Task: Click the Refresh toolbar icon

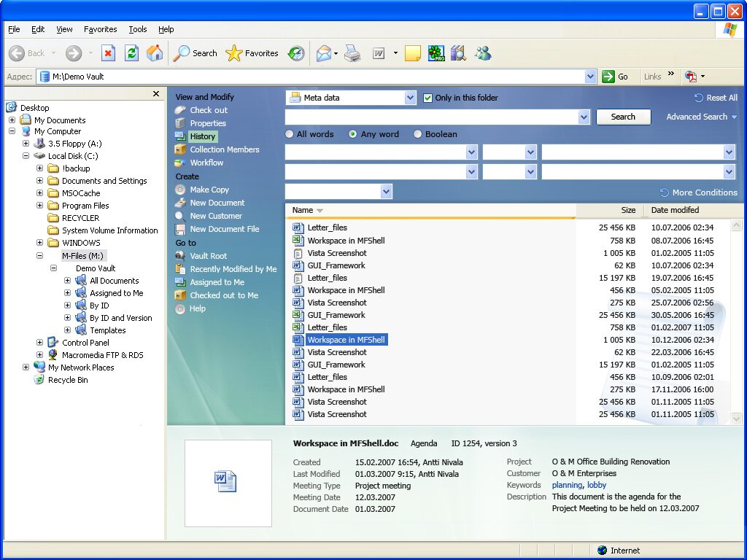Action: [x=131, y=53]
